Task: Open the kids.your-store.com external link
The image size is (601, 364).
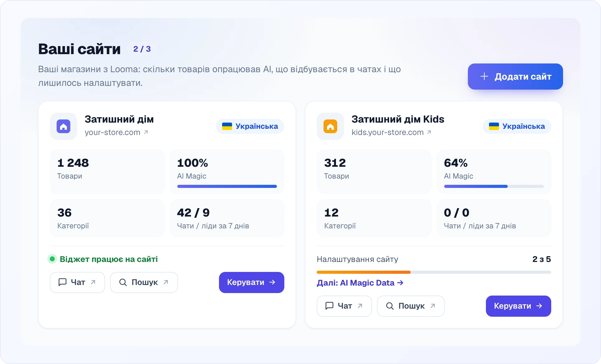Action: pyautogui.click(x=391, y=133)
